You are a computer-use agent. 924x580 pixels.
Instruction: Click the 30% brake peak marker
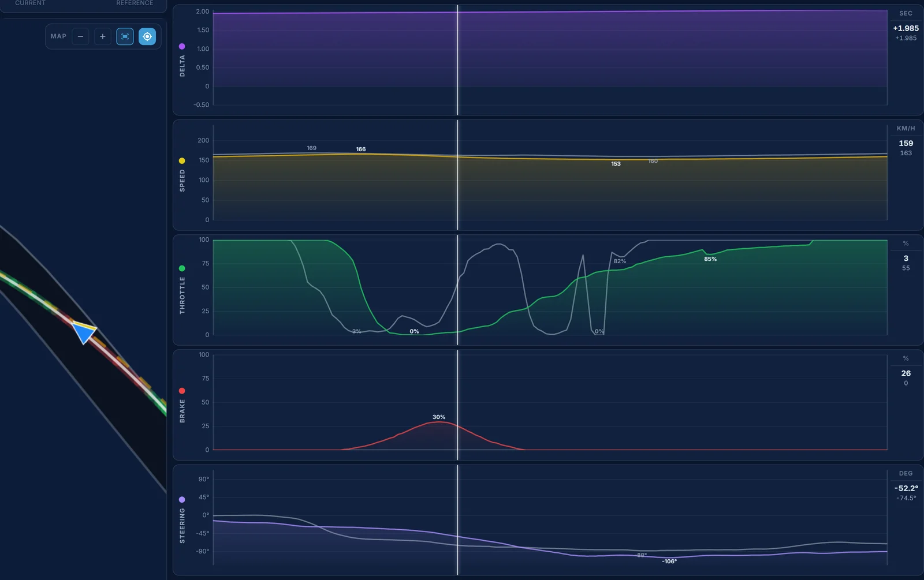point(439,417)
